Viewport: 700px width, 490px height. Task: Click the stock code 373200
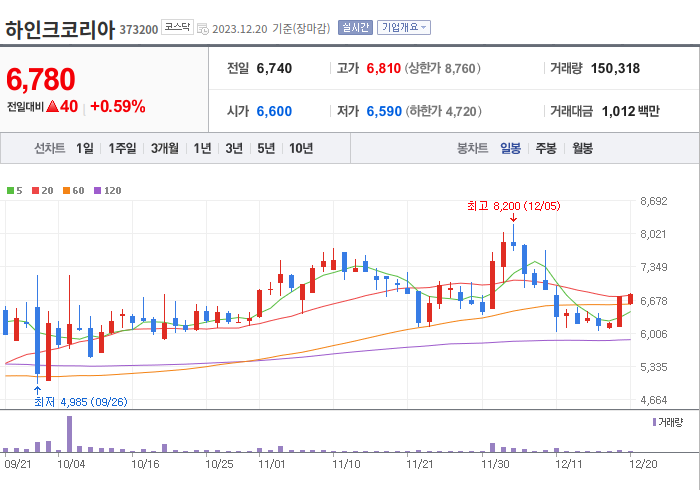point(139,29)
